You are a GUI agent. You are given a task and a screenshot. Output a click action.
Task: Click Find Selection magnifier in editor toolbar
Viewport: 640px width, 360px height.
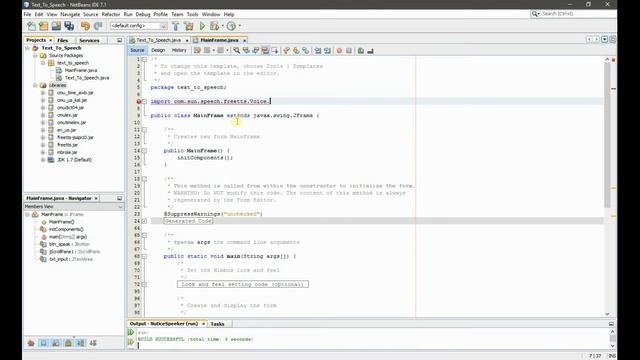[236, 51]
